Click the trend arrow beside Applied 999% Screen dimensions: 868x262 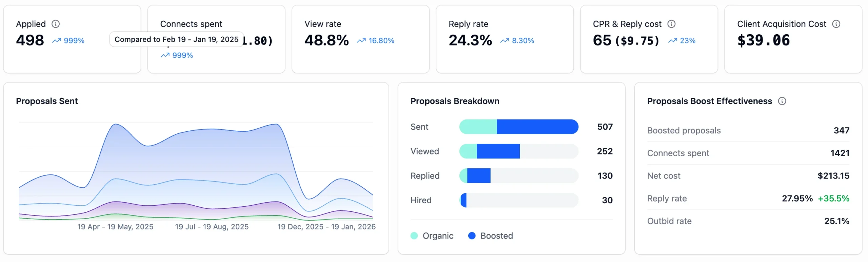(x=56, y=41)
